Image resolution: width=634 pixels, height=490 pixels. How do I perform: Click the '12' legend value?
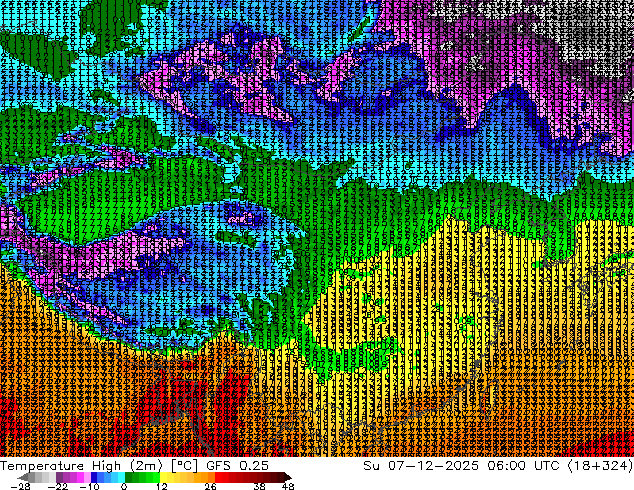tap(162, 486)
